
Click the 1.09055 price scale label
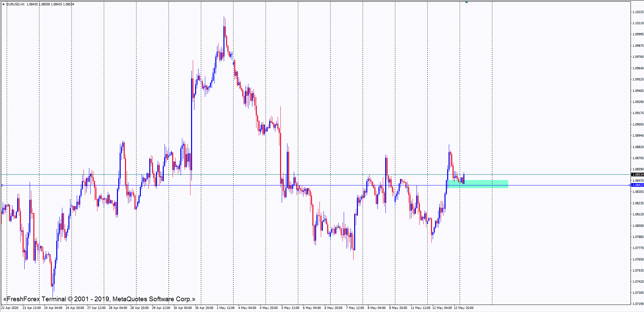(x=638, y=125)
